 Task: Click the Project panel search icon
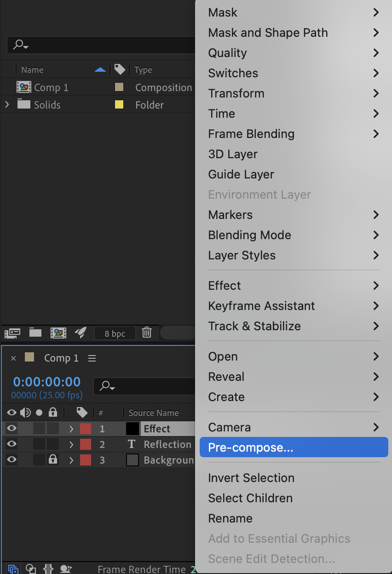20,45
